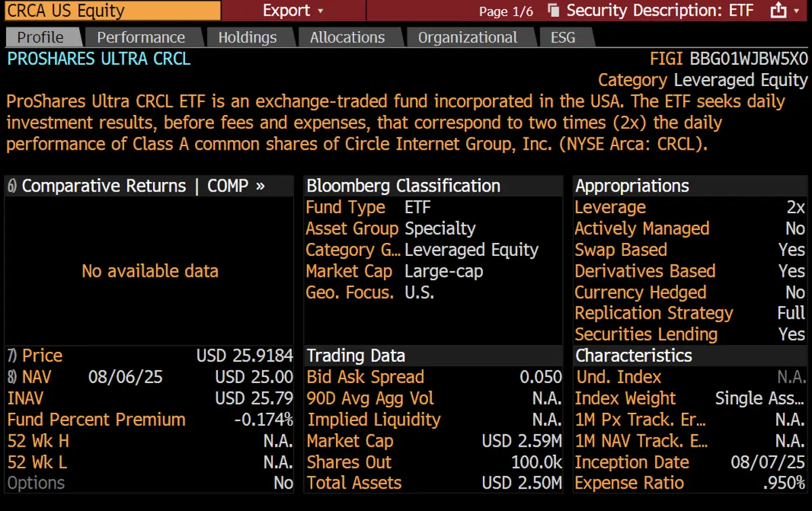Click the copy icon beside Security Description
This screenshot has width=812, height=511.
point(553,10)
